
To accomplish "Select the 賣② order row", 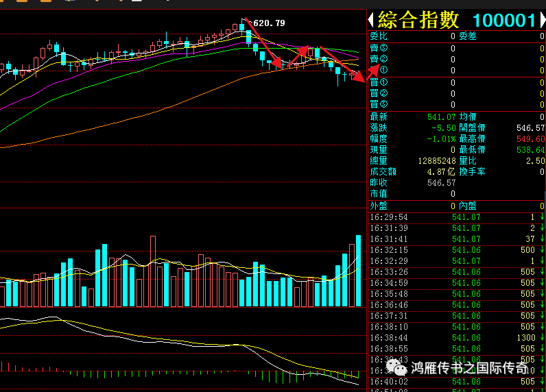I will click(457, 59).
